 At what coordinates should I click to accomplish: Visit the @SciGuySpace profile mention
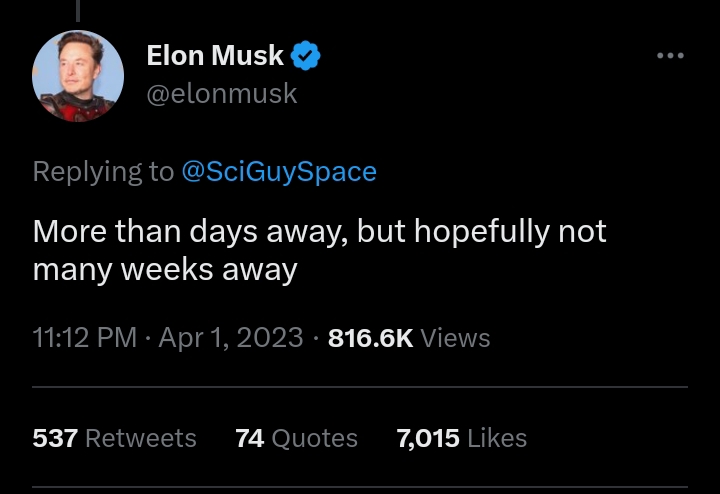click(279, 172)
